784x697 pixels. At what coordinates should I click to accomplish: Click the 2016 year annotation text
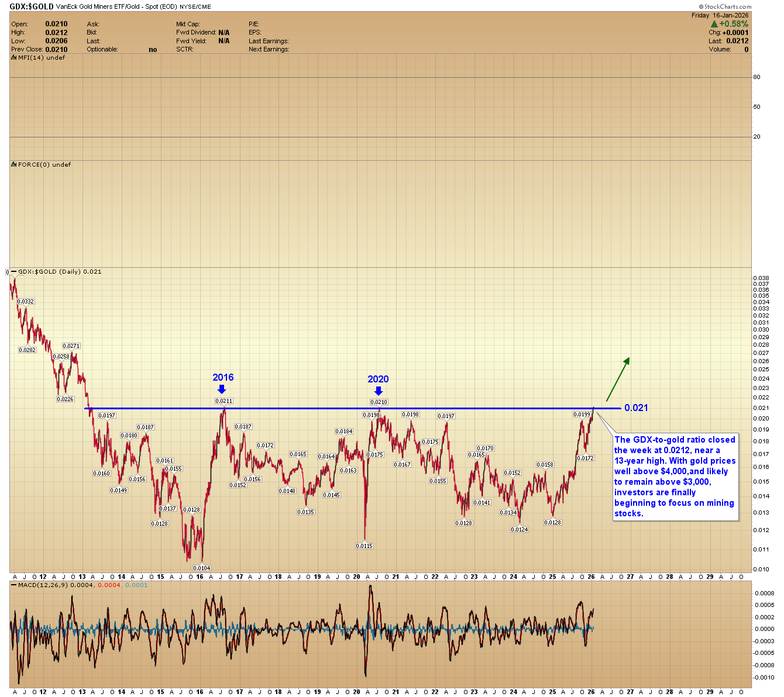[x=223, y=378]
